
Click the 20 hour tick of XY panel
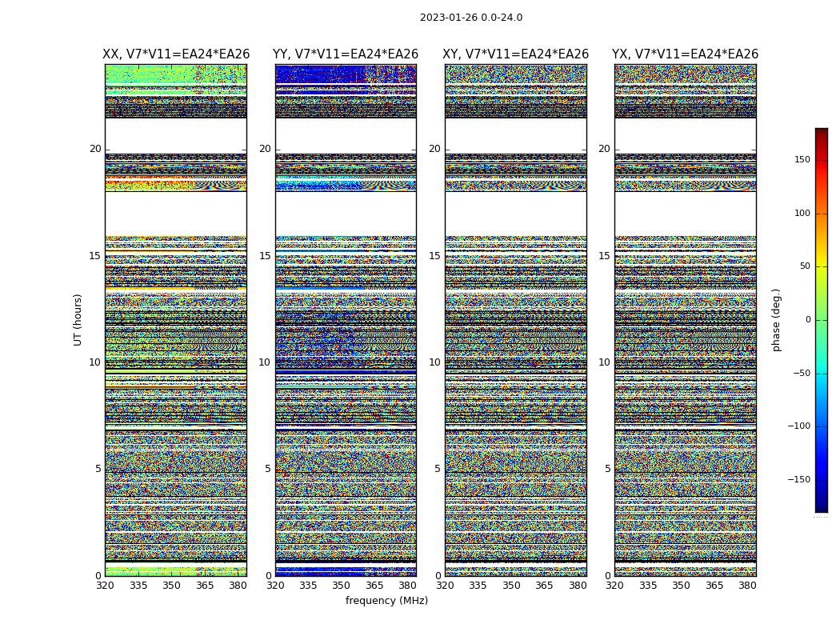(x=435, y=149)
